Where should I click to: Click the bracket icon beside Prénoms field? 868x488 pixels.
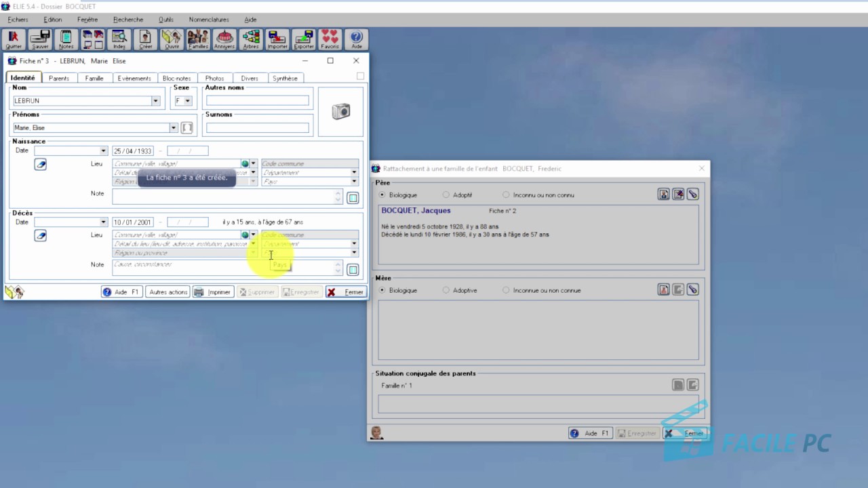click(x=187, y=127)
